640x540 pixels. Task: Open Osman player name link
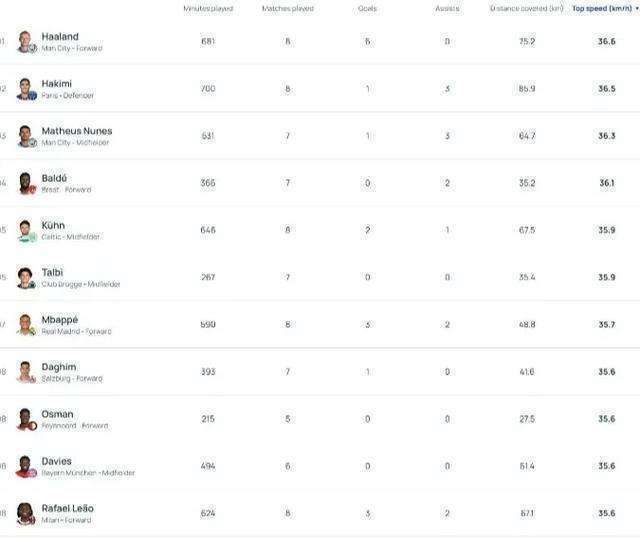pos(58,414)
